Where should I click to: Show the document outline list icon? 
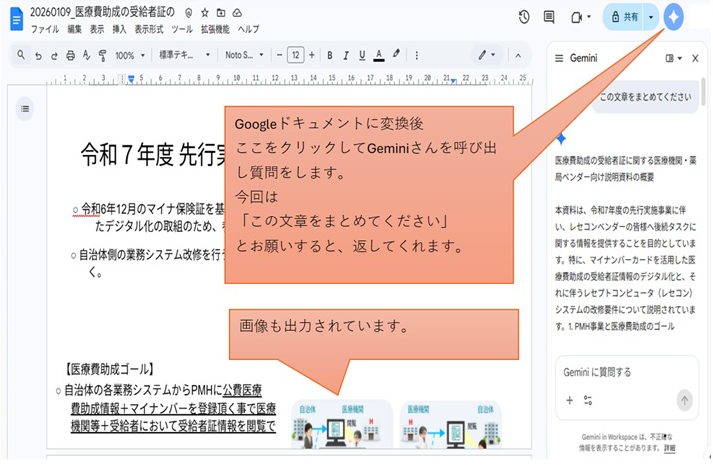point(25,109)
